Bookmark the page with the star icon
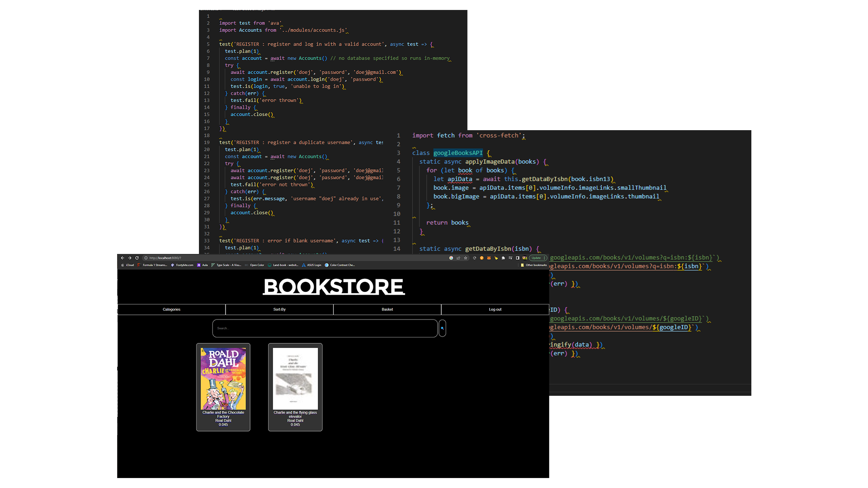Viewport: 868px width, 488px height. pyautogui.click(x=466, y=258)
